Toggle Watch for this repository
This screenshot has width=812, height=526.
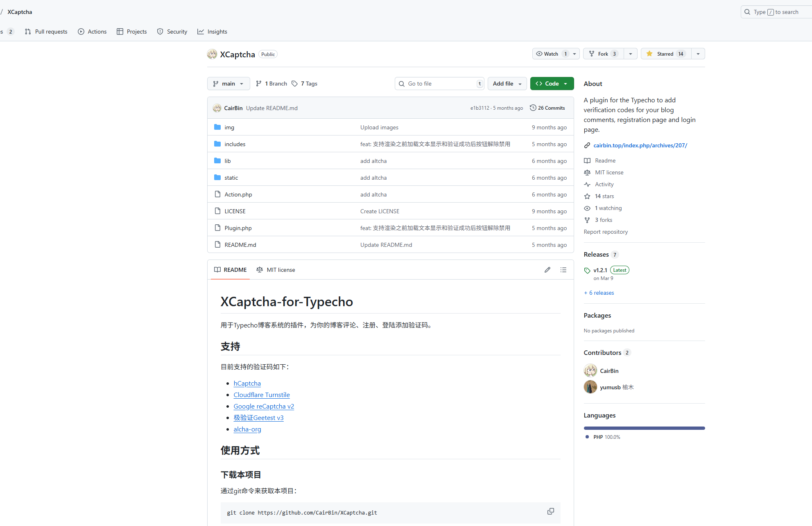(551, 54)
